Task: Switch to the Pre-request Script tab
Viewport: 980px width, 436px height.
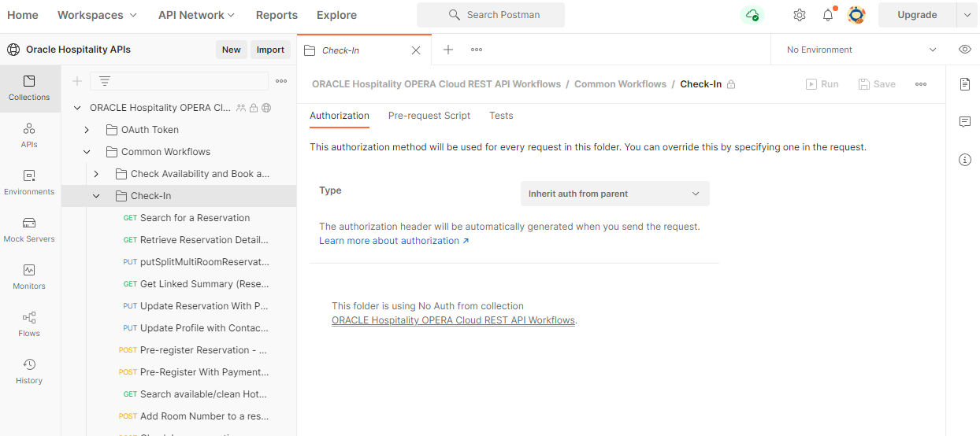Action: click(x=429, y=116)
